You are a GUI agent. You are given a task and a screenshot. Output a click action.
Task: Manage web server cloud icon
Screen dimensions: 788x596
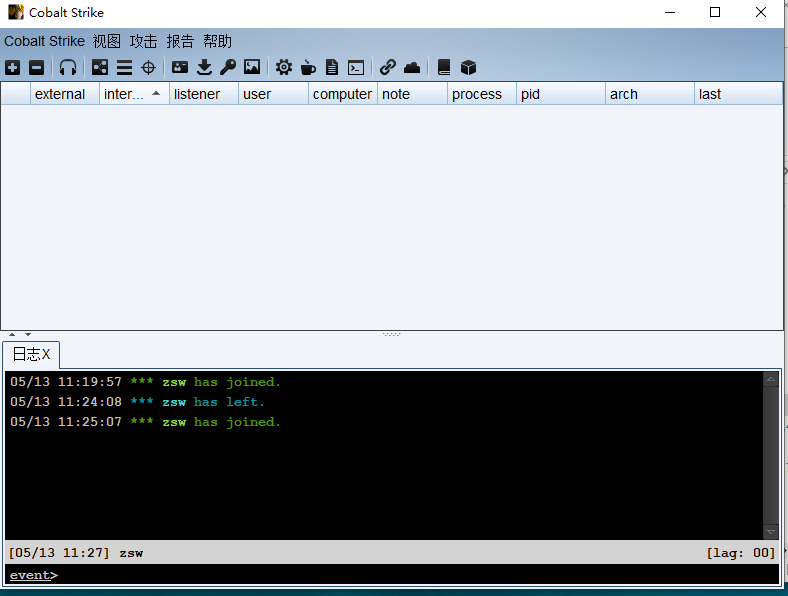(412, 67)
